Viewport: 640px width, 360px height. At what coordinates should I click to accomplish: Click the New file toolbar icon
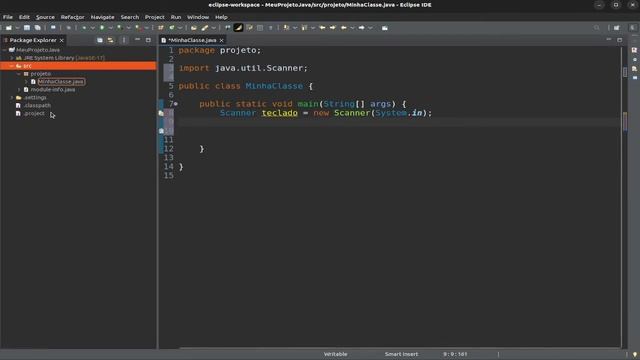(x=9, y=28)
